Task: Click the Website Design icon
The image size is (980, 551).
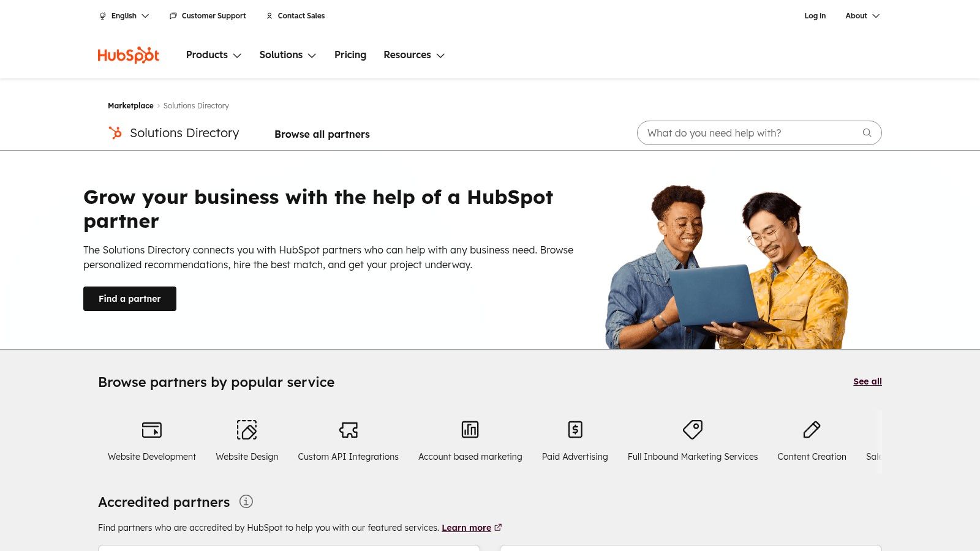Action: pyautogui.click(x=247, y=430)
